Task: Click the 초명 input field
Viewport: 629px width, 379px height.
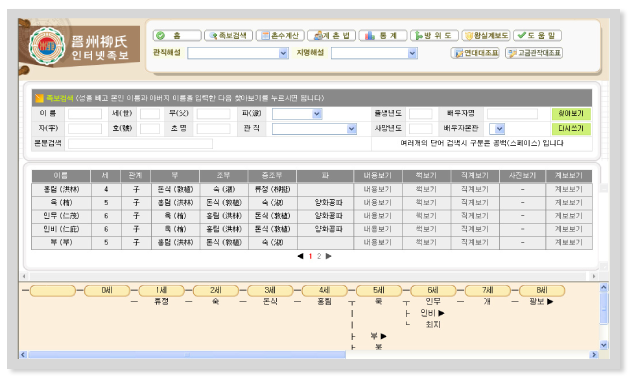Action: point(213,129)
